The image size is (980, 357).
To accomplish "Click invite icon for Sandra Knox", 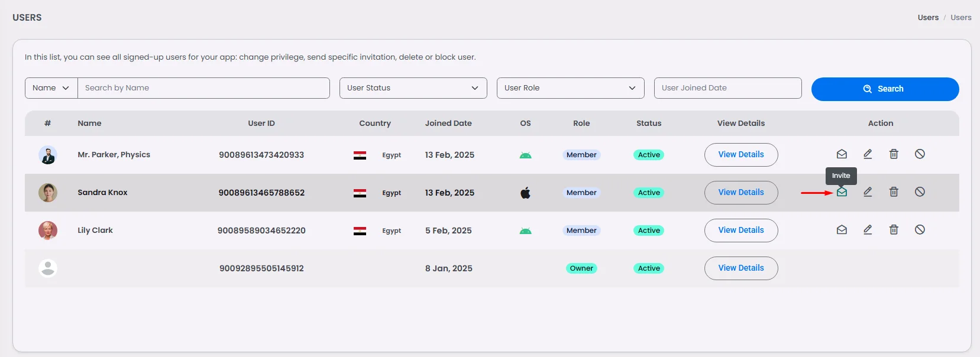I will (842, 192).
